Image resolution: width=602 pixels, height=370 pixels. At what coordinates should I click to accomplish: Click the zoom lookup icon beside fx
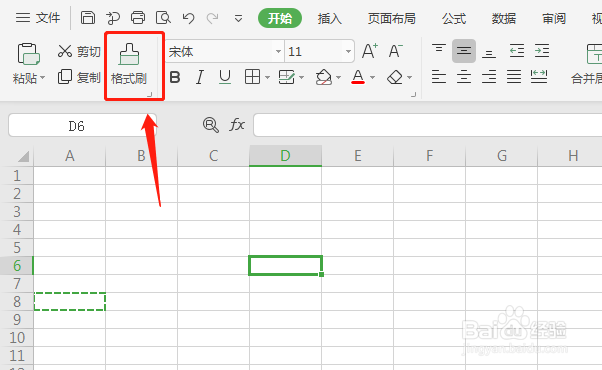pos(210,125)
